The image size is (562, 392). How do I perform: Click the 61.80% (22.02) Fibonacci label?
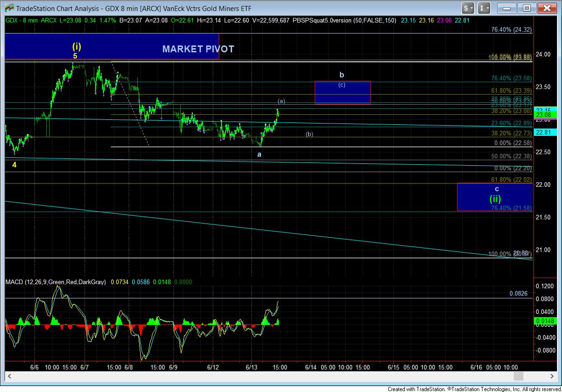(511, 180)
